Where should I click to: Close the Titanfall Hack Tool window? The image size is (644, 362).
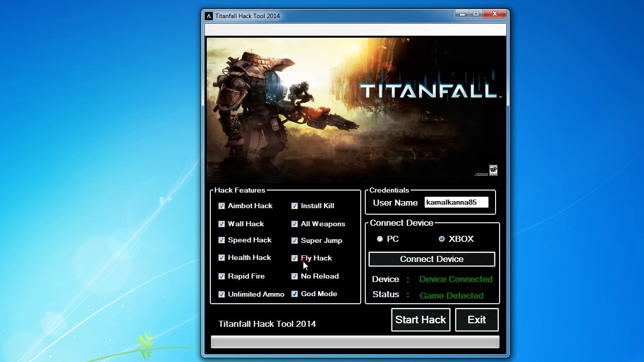coord(495,14)
